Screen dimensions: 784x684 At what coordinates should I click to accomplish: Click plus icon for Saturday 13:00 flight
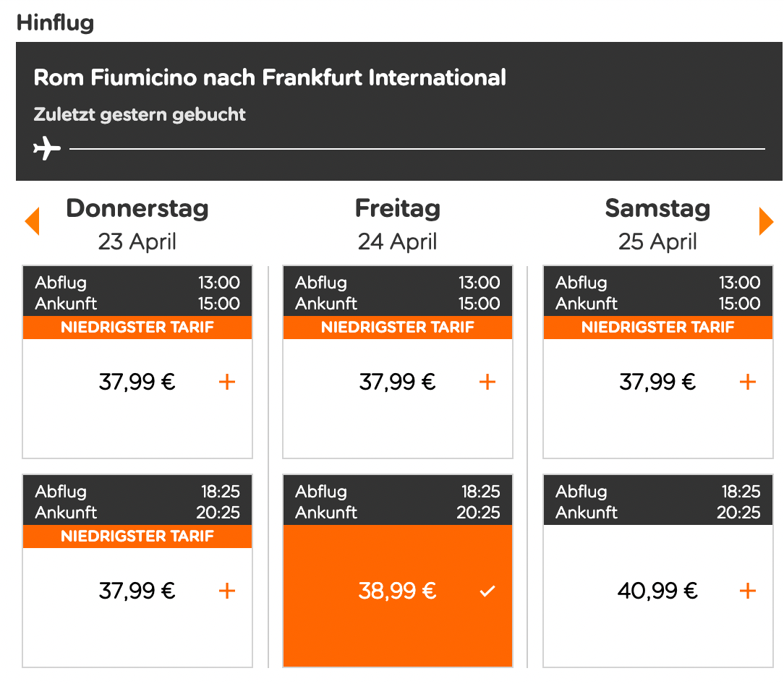pyautogui.click(x=748, y=382)
